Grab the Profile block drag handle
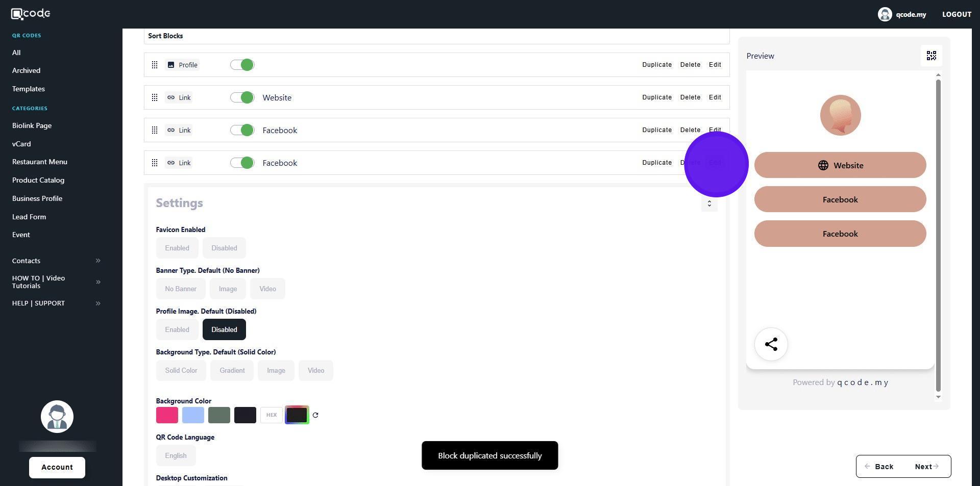The image size is (980, 486). pyautogui.click(x=155, y=65)
